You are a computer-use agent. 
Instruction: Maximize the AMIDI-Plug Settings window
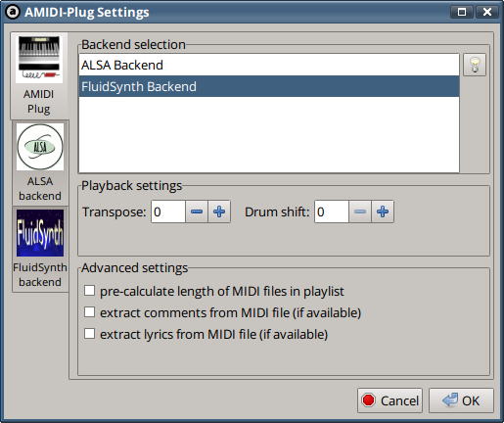(462, 12)
